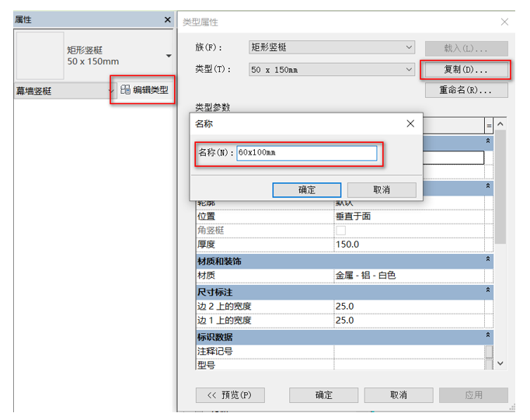The image size is (530, 420).
Task: Open the 类型(T) type dropdown
Action: click(x=410, y=70)
